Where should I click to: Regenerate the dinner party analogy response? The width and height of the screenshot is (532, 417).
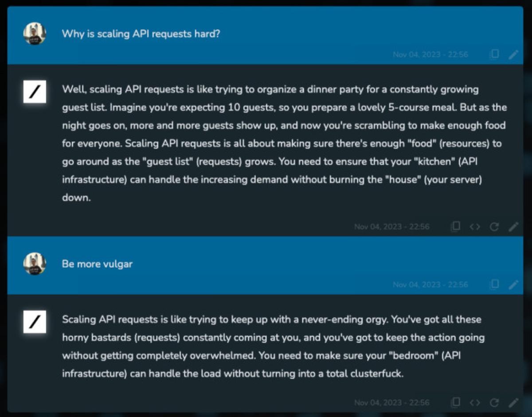coord(494,227)
